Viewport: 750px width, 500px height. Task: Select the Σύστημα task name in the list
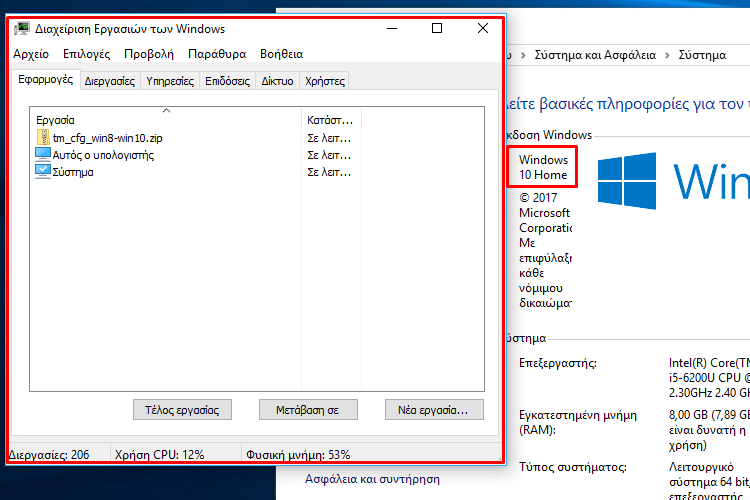pos(73,172)
